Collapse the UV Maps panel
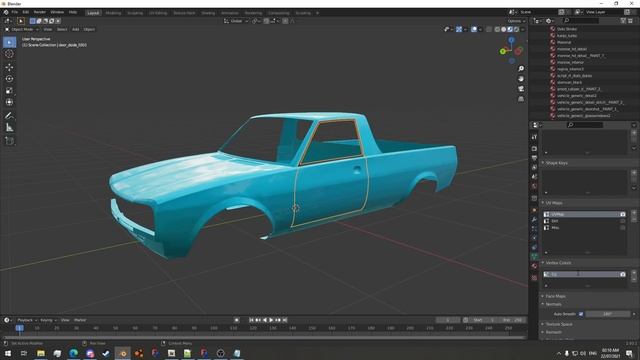Image resolution: width=640 pixels, height=360 pixels. [553, 203]
